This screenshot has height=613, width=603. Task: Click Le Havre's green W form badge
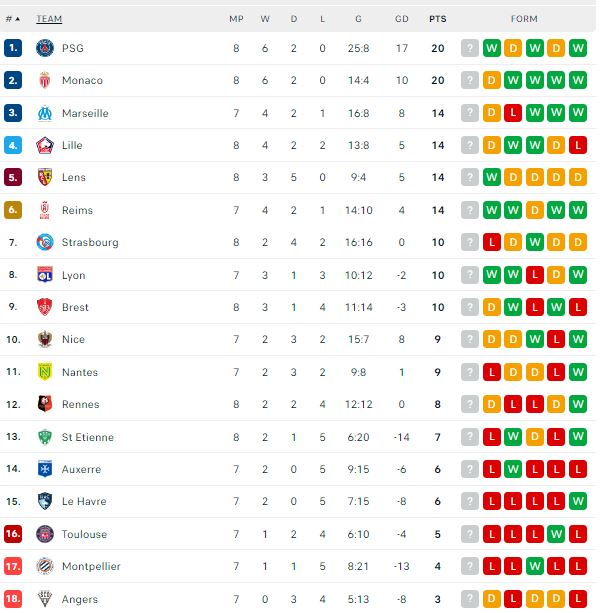pyautogui.click(x=578, y=501)
